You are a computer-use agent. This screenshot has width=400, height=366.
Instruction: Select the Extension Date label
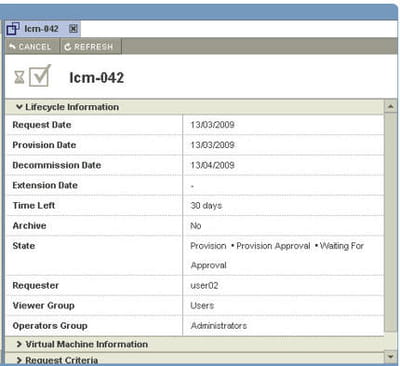tap(45, 185)
